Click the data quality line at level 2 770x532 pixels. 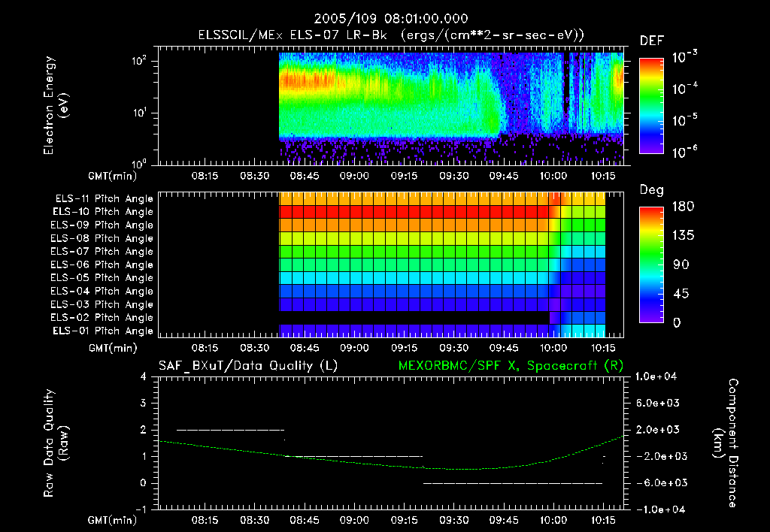[230, 430]
